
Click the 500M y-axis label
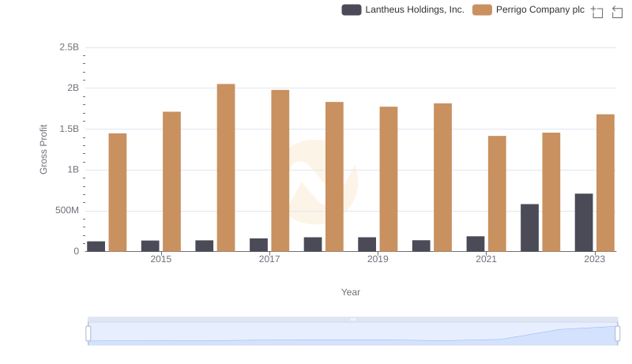point(67,210)
